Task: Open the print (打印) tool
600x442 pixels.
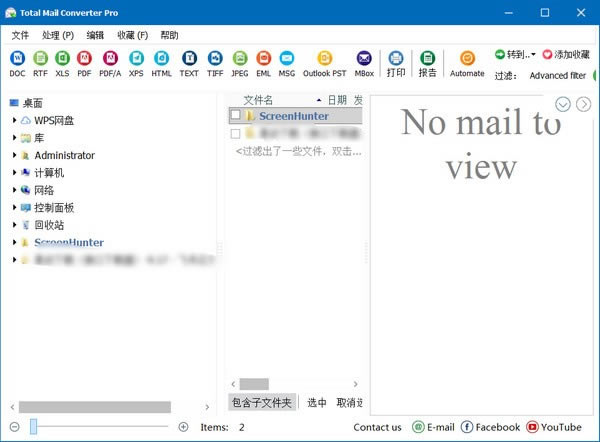Action: (396, 64)
